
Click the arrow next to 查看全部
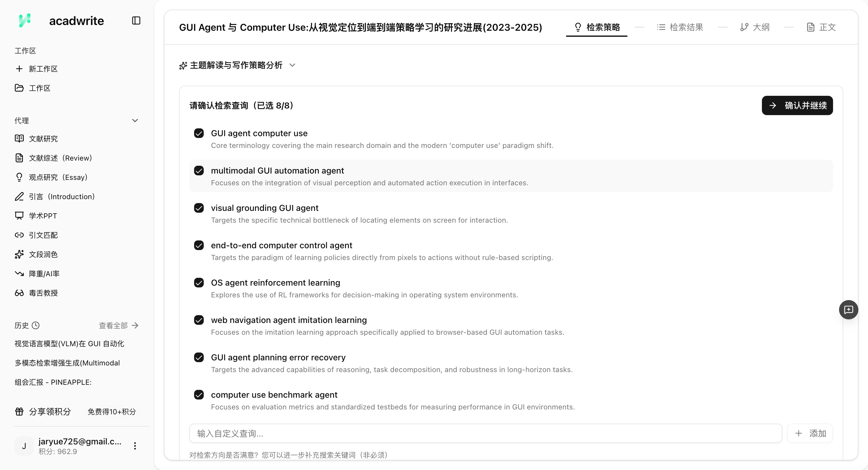135,325
